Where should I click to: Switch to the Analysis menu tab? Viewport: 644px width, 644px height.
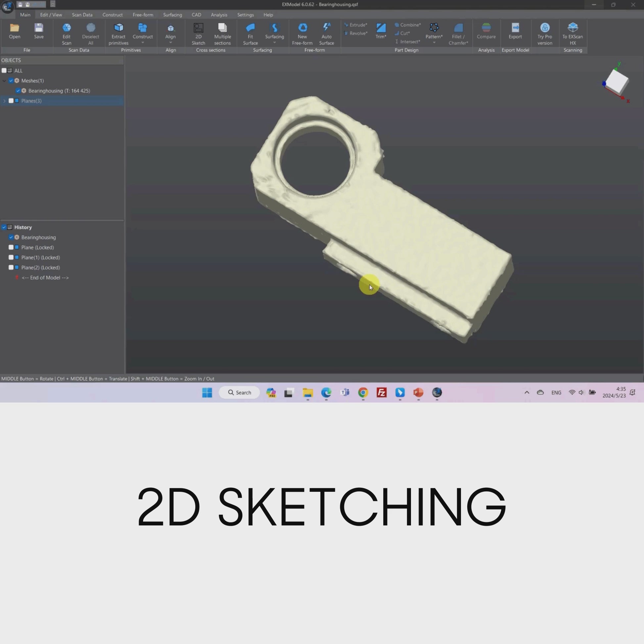[219, 15]
